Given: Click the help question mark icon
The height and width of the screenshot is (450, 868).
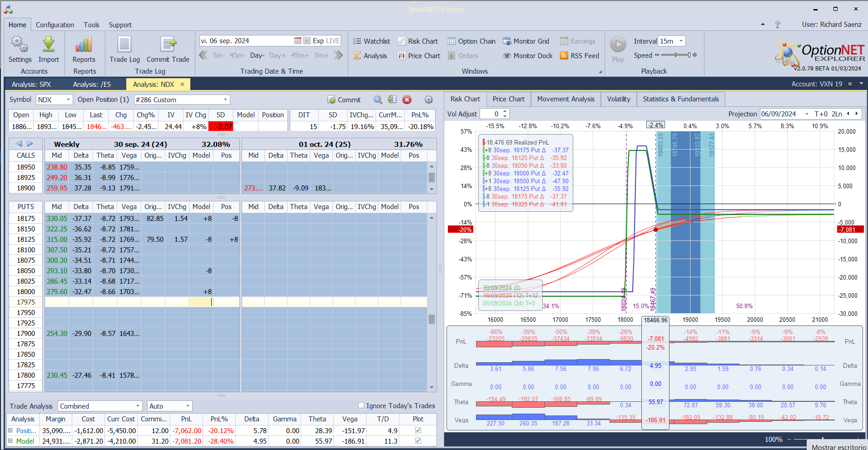Looking at the screenshot, I should (x=778, y=25).
